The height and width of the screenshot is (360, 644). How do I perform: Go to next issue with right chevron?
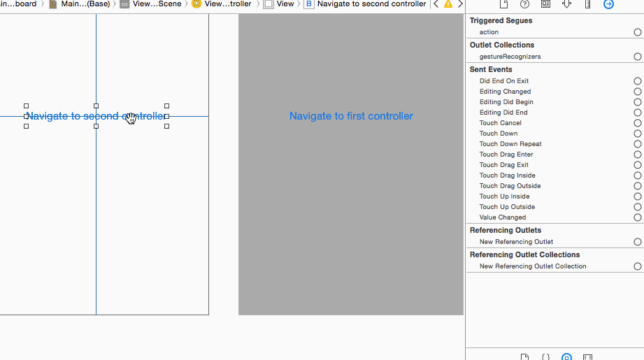(x=459, y=4)
